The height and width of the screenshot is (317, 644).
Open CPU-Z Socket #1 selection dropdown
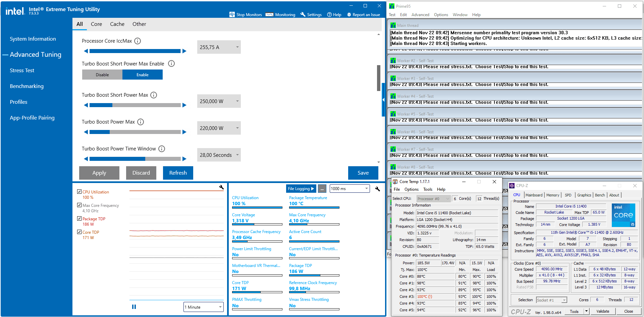(x=551, y=300)
